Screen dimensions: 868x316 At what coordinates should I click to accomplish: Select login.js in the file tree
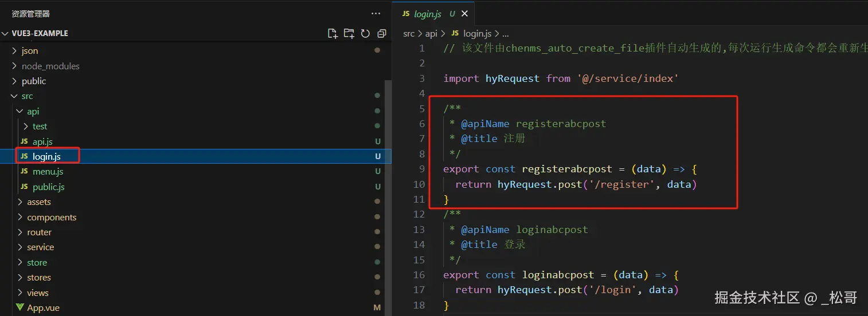[46, 156]
